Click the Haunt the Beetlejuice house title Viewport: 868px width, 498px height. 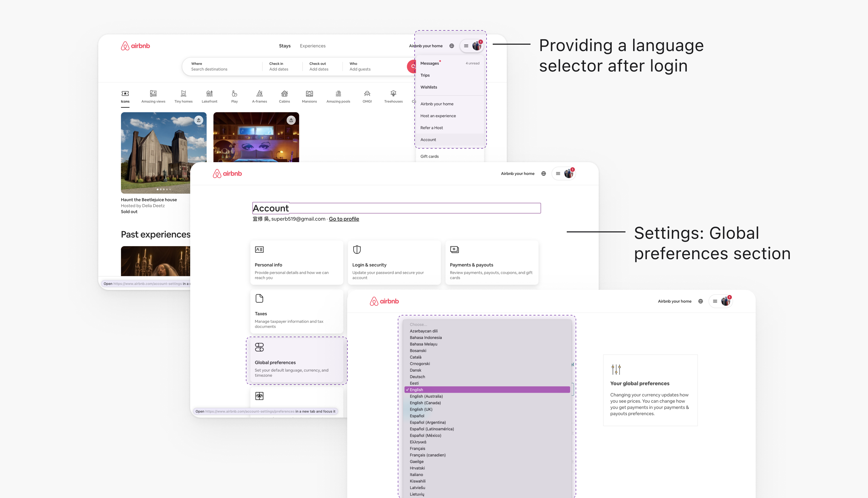click(x=149, y=200)
